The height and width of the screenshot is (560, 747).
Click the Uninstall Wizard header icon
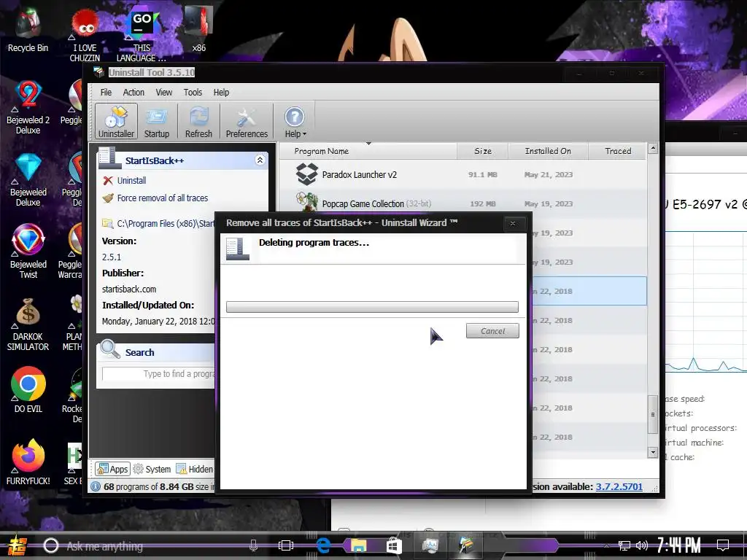(238, 249)
